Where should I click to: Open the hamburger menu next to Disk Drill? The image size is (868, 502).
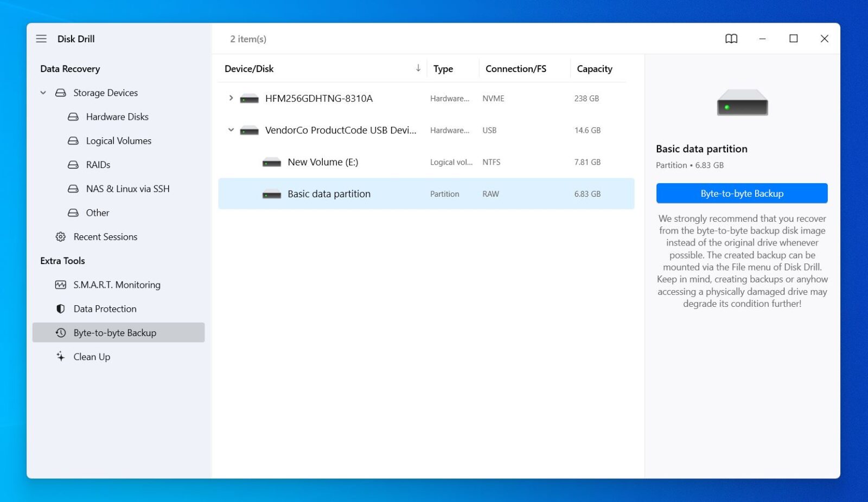coord(41,38)
